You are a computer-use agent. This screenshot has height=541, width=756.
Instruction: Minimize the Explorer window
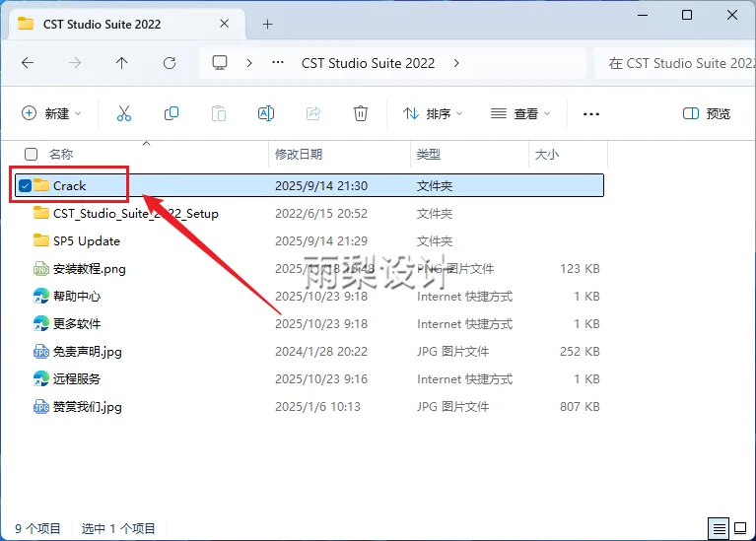point(643,16)
